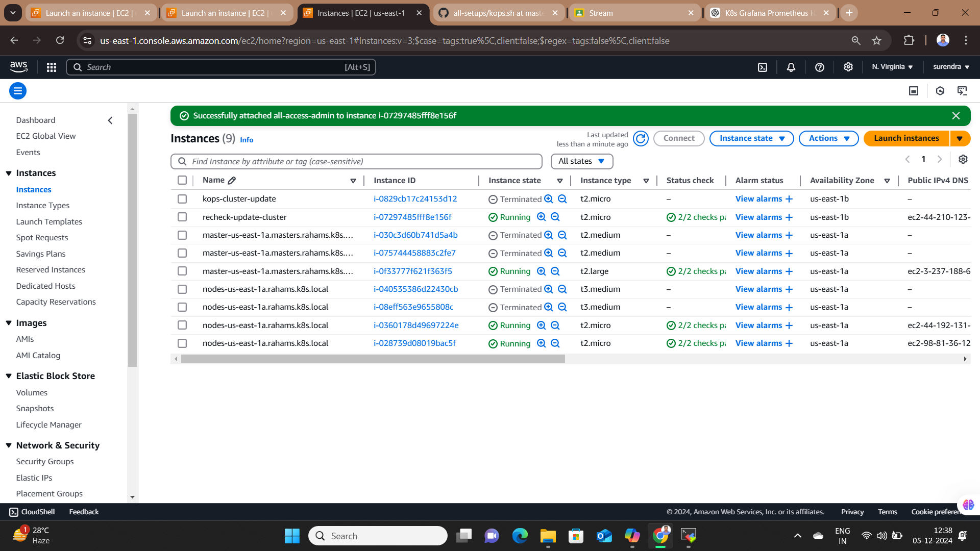This screenshot has height=551, width=980.
Task: Check the row for instance i-0360178d49697224e
Action: pyautogui.click(x=182, y=325)
